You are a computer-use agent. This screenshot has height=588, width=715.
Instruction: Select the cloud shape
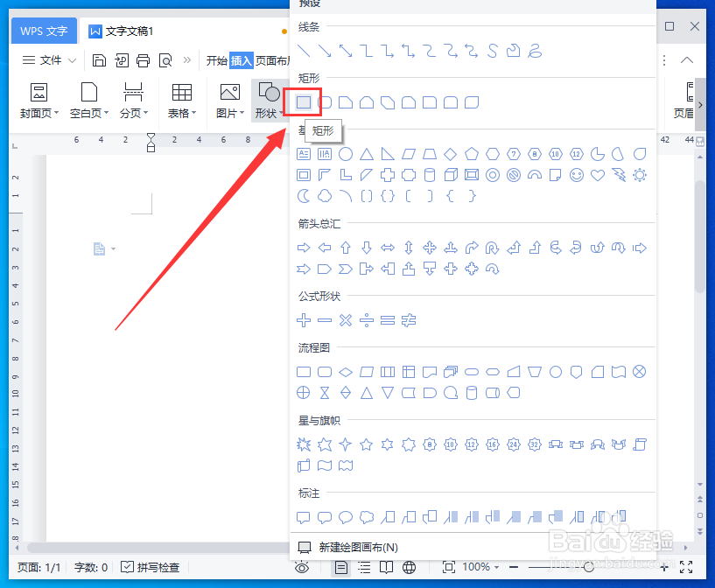(x=325, y=196)
